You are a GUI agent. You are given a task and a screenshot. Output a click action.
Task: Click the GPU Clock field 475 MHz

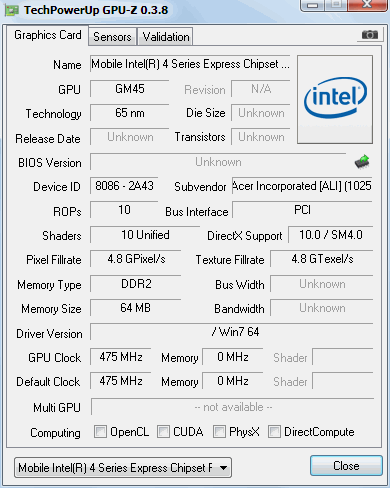[121, 357]
